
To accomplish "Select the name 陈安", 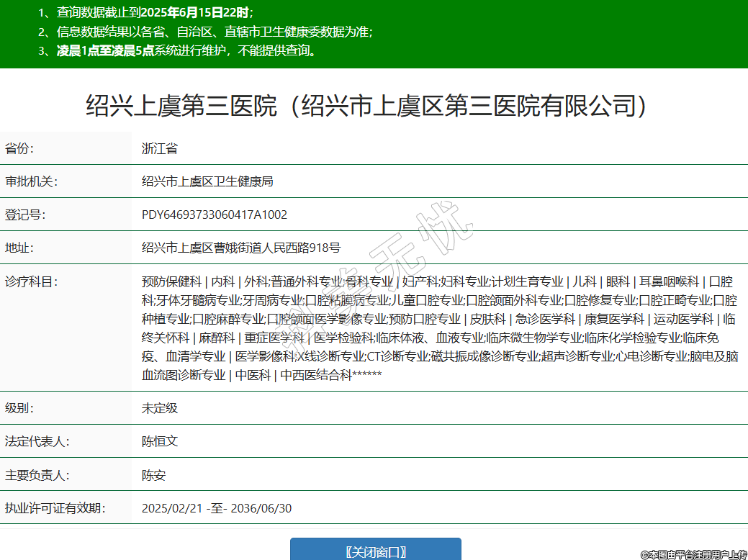I will pyautogui.click(x=154, y=475).
